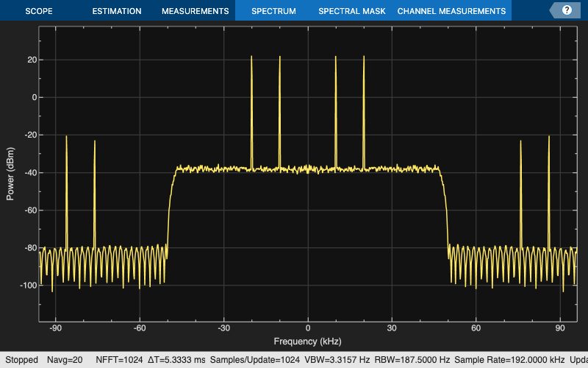588x368 pixels.
Task: Click the -30 kHz tick label
Action: 224,328
